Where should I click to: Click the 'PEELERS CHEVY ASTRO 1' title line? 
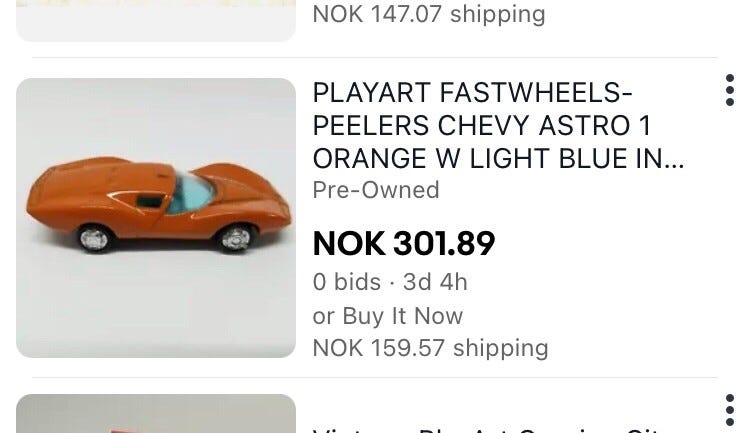click(x=482, y=126)
